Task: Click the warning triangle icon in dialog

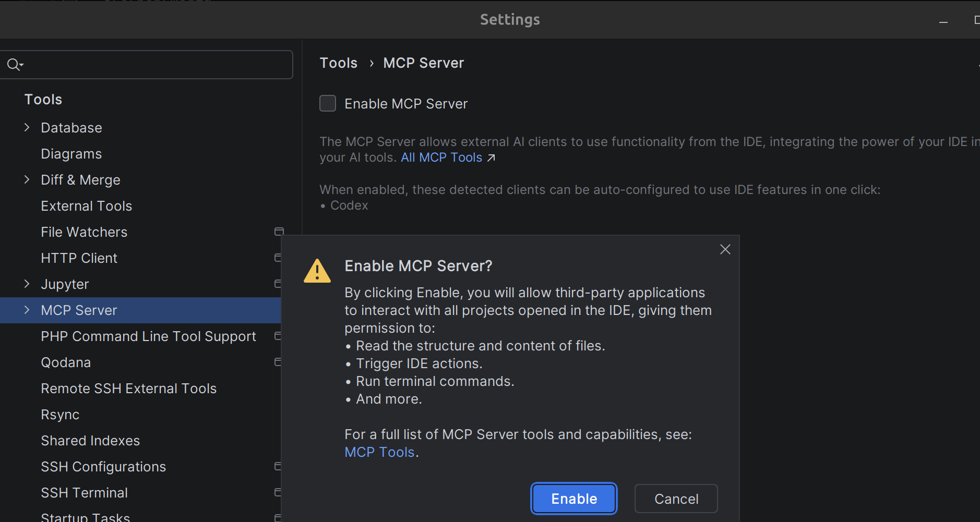Action: (x=317, y=271)
